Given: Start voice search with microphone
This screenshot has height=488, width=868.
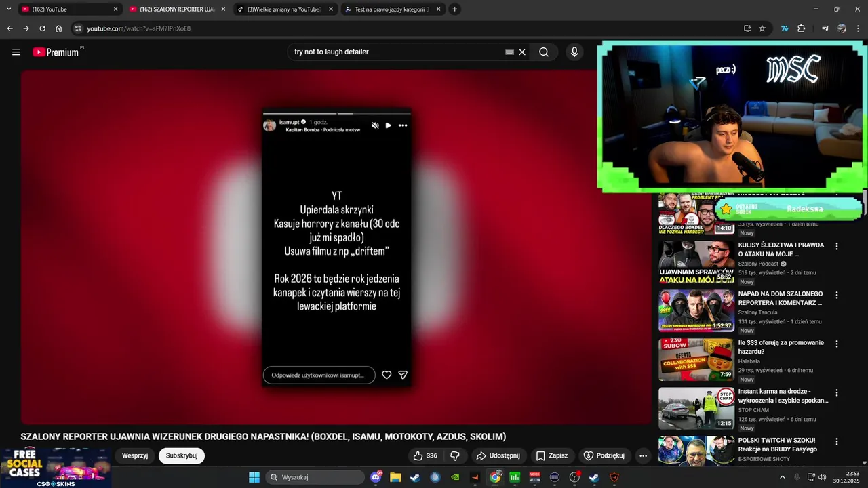Looking at the screenshot, I should click(x=574, y=52).
